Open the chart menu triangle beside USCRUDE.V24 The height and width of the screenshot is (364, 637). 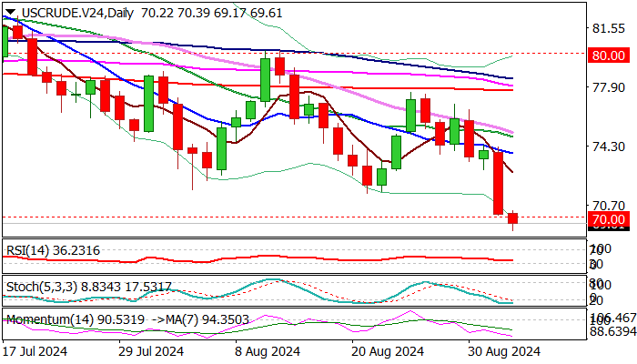click(9, 13)
